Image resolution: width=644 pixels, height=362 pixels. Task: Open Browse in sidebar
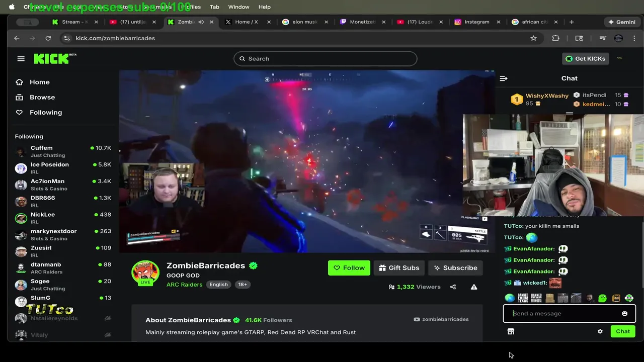[35, 97]
